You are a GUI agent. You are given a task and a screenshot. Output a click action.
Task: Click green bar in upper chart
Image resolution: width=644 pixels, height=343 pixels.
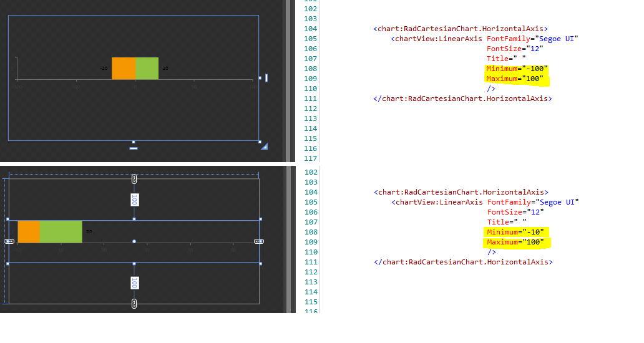click(147, 69)
